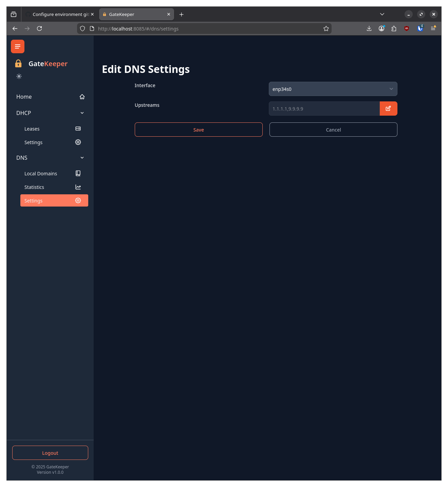Open the sidebar hamburger menu
448x487 pixels.
pyautogui.click(x=17, y=46)
